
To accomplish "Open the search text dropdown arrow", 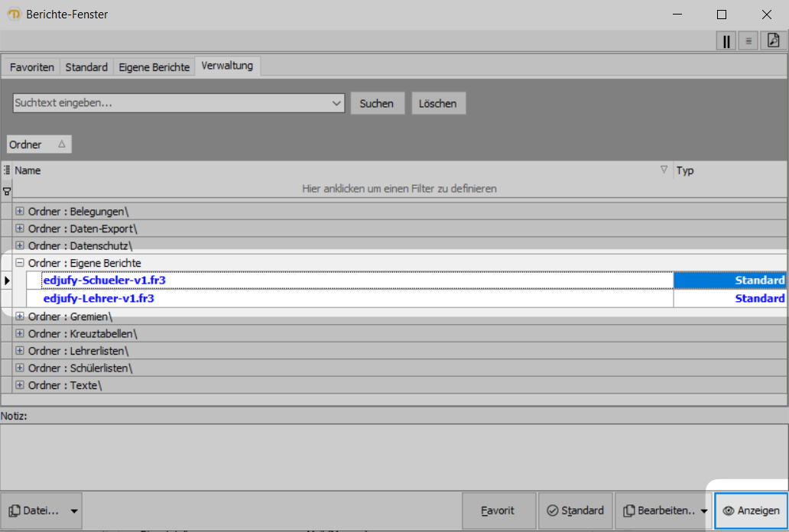I will [336, 102].
